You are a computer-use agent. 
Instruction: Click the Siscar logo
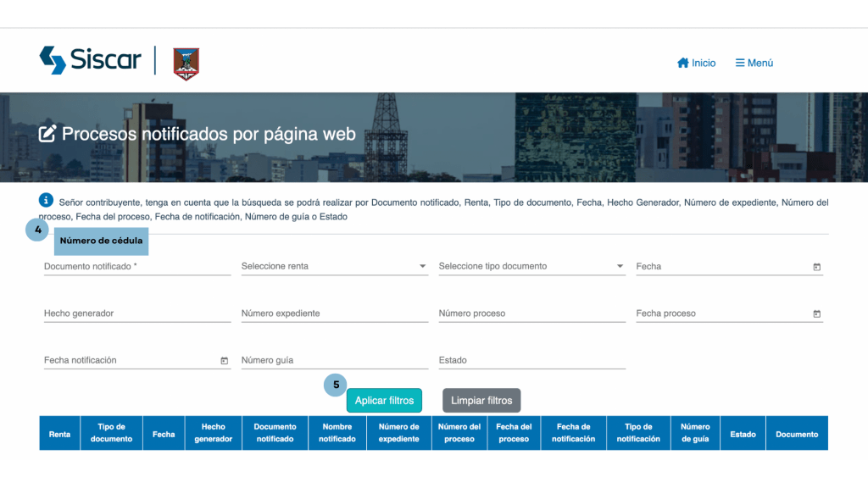[x=90, y=61]
